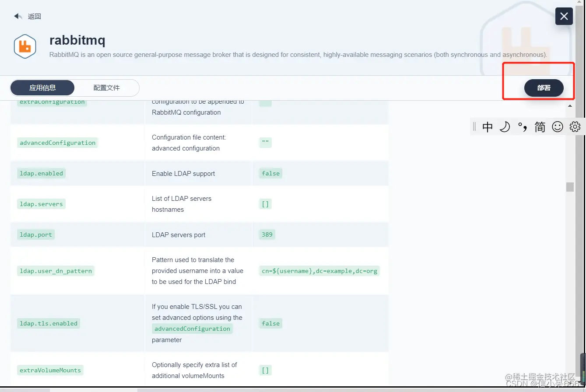Click the 389 port value
Viewport: 586px width, 392px height.
tap(267, 234)
